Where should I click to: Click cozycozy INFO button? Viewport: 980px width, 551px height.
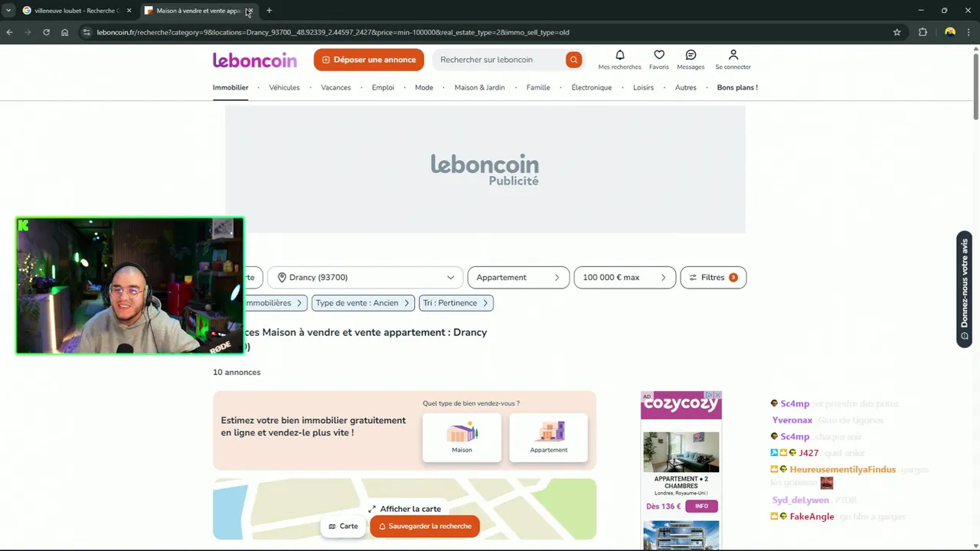point(701,506)
